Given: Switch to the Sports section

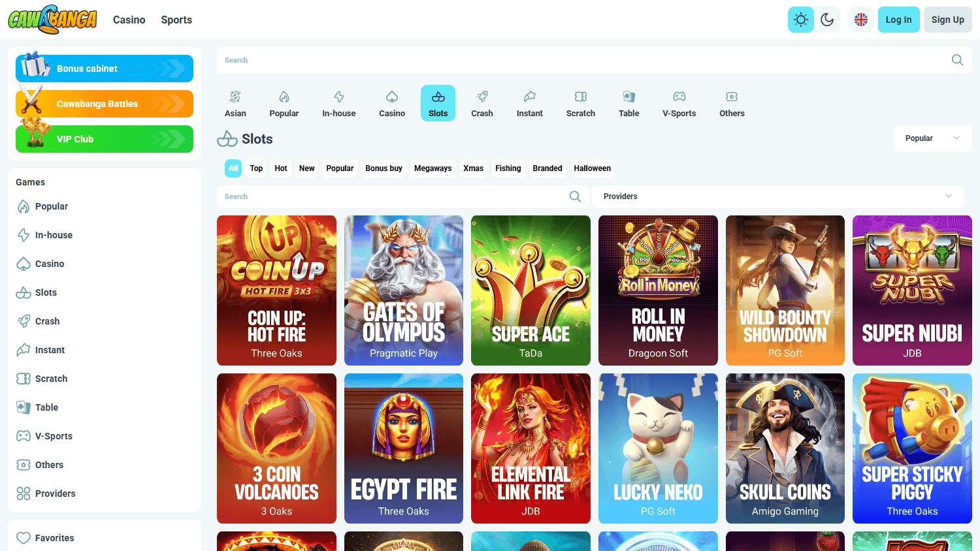Looking at the screenshot, I should click(x=176, y=20).
